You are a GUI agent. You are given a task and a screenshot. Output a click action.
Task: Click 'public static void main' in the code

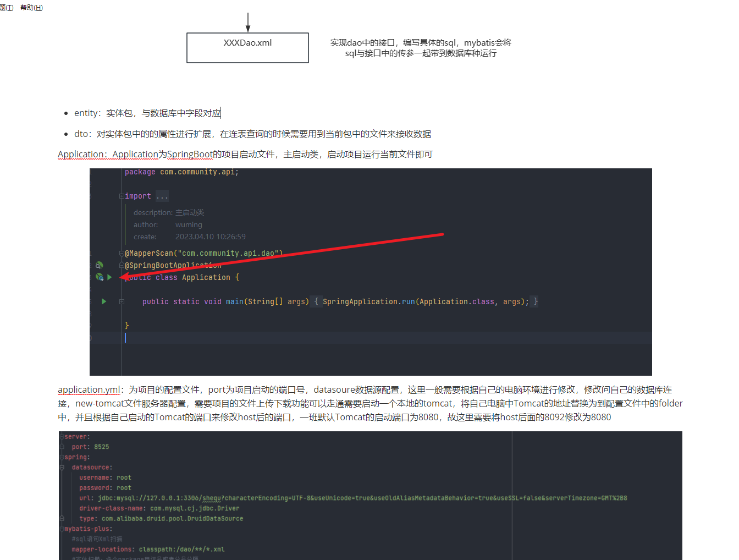pos(193,301)
